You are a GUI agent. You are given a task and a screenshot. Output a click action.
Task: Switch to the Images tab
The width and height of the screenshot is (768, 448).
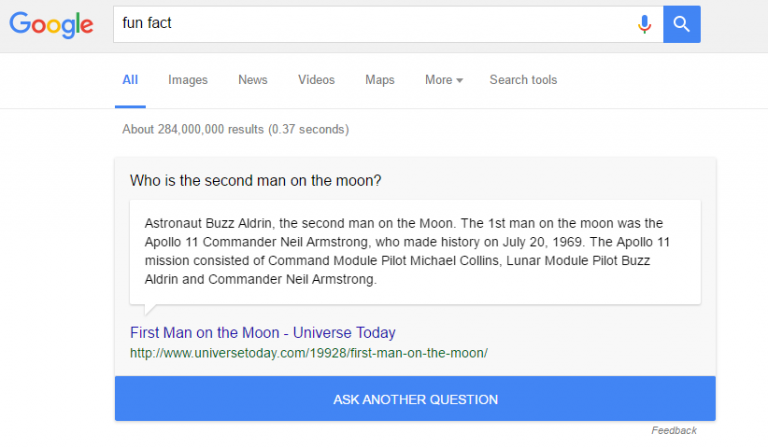(188, 80)
